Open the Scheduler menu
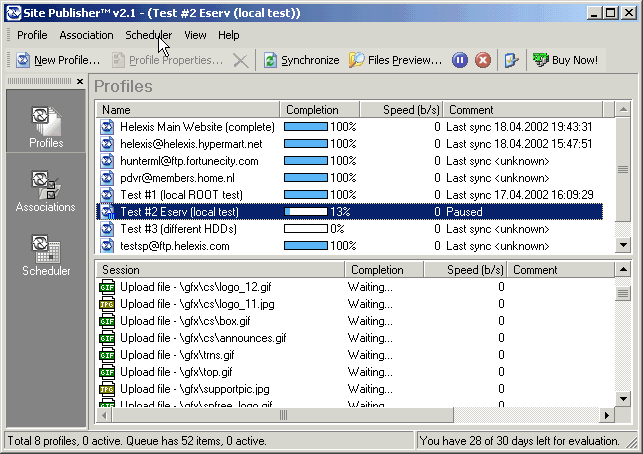643x454 pixels. pyautogui.click(x=148, y=35)
